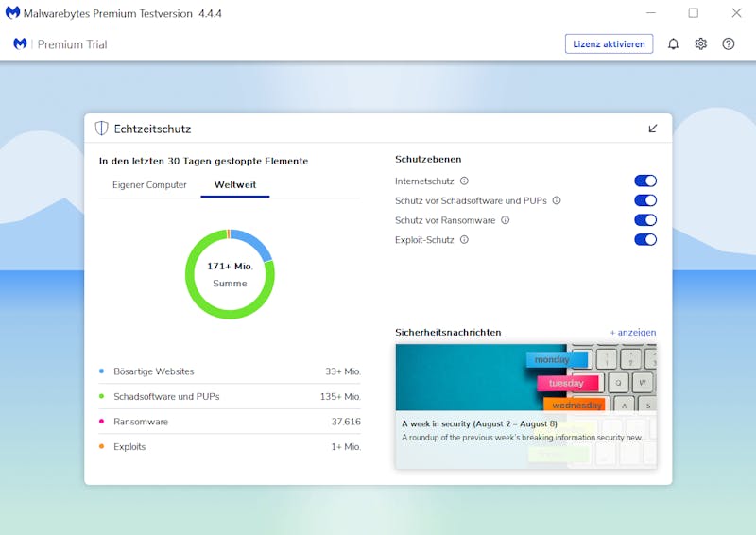Show info icon next to Exploit-Schutz
The image size is (756, 535).
pos(464,239)
